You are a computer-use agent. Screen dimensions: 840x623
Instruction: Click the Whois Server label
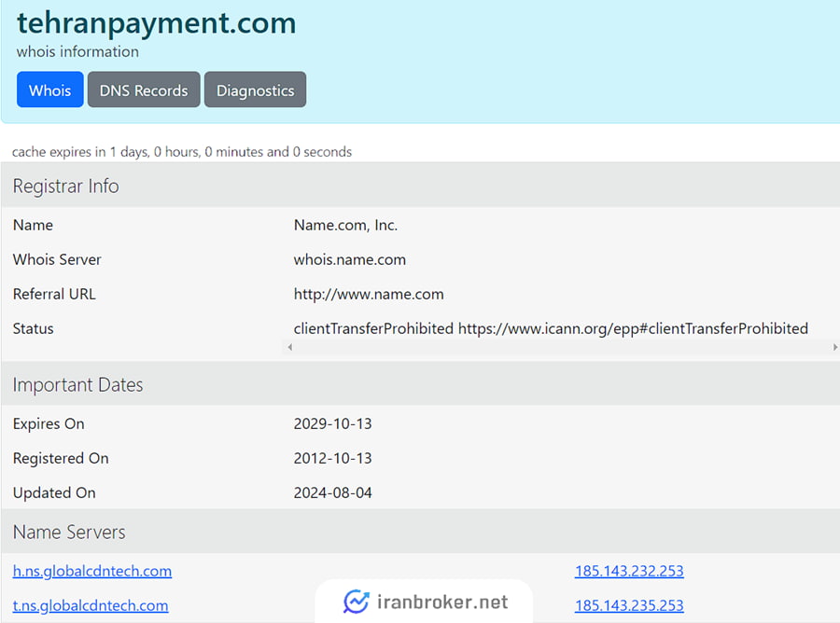(x=57, y=259)
